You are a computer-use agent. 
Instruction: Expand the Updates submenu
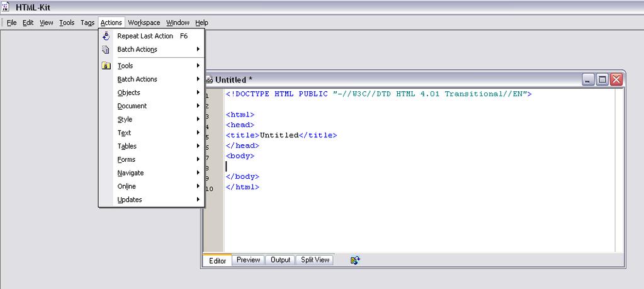pos(152,200)
